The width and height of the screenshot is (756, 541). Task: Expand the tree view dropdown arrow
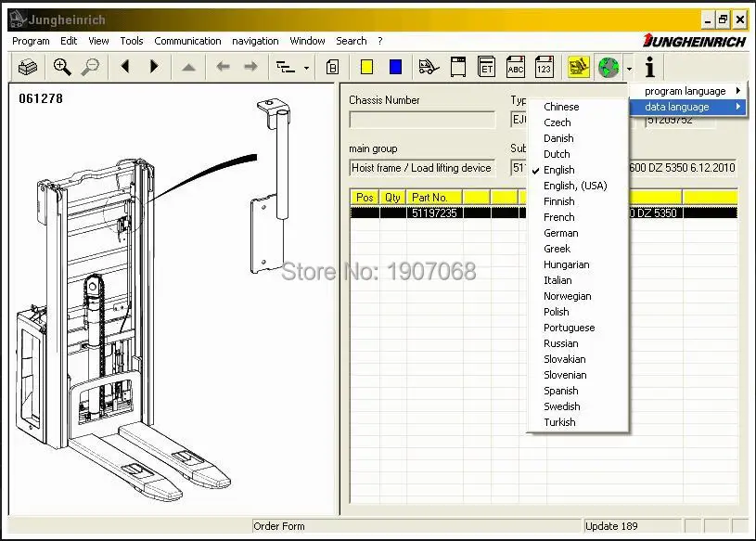(x=307, y=69)
